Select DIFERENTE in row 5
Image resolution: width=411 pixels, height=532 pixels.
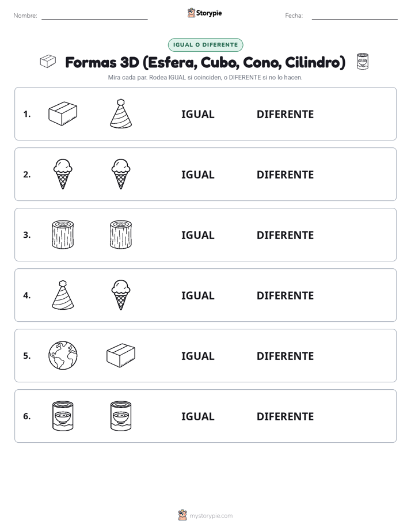coord(285,356)
